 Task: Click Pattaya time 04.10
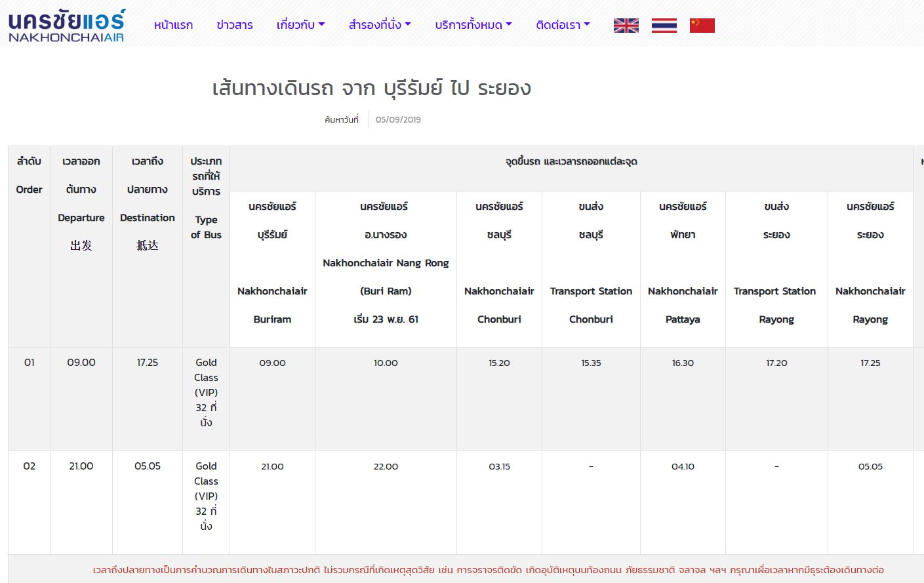(683, 466)
